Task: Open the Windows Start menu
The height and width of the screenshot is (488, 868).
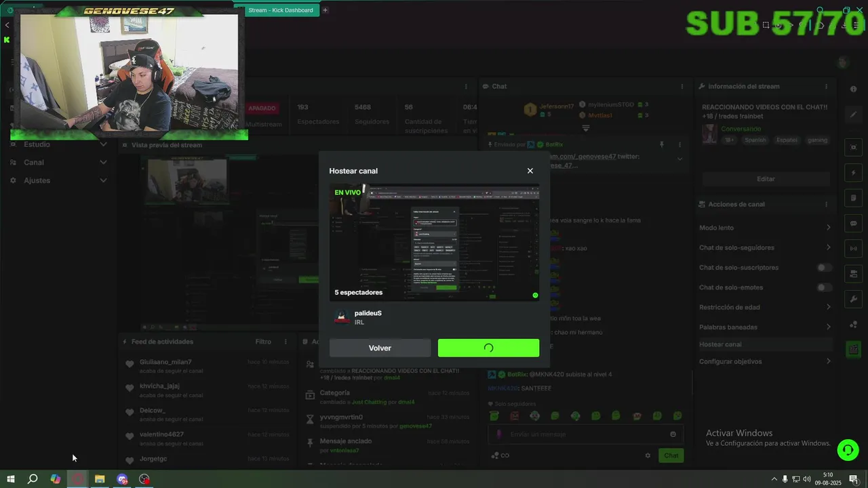Action: click(10, 479)
